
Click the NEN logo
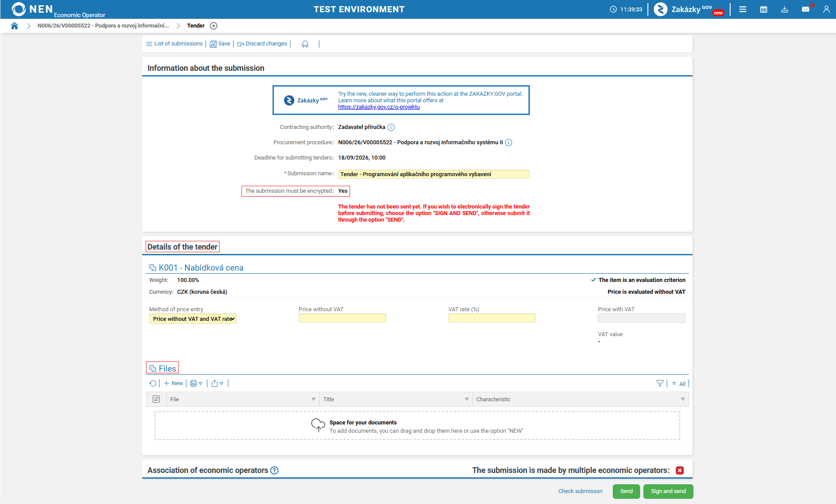33,9
